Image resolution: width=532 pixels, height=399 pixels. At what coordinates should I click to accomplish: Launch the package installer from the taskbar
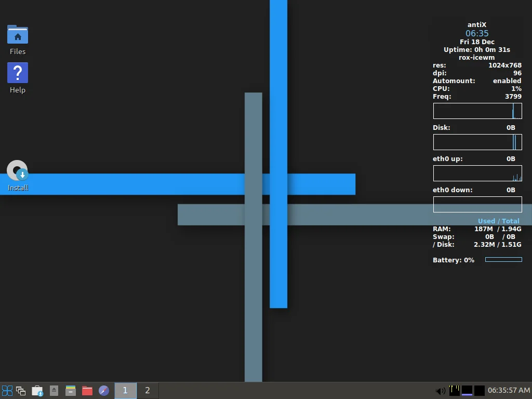(x=37, y=391)
